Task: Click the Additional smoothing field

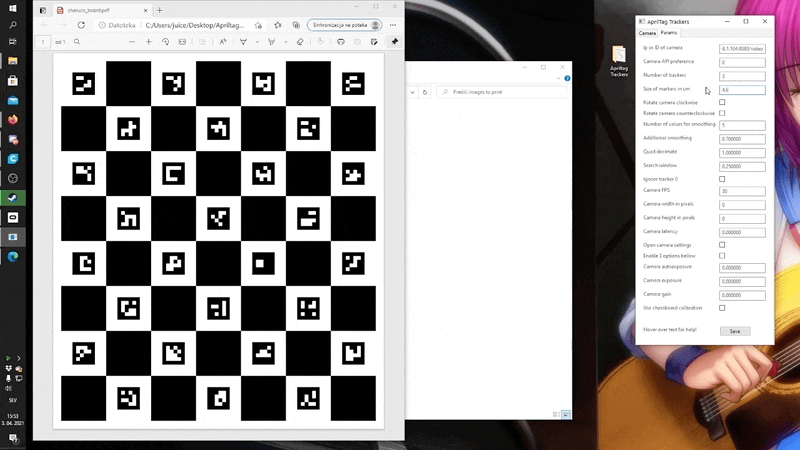Action: [x=742, y=139]
